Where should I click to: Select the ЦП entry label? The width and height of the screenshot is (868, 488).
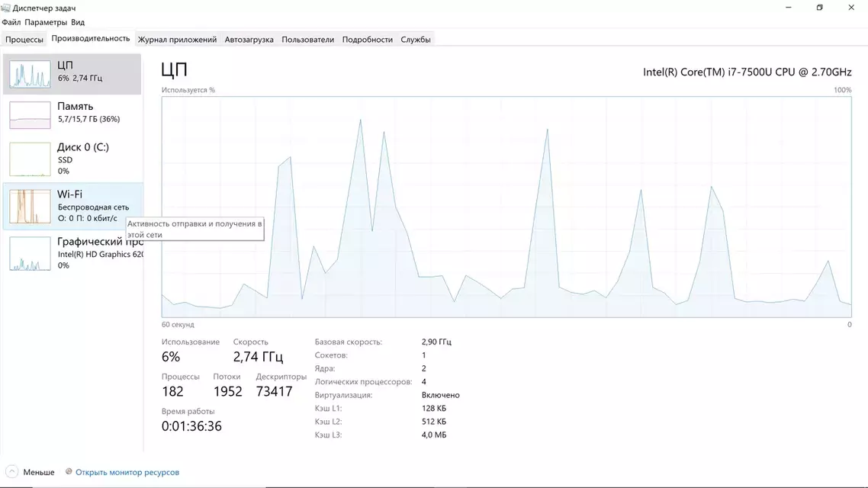pos(66,65)
